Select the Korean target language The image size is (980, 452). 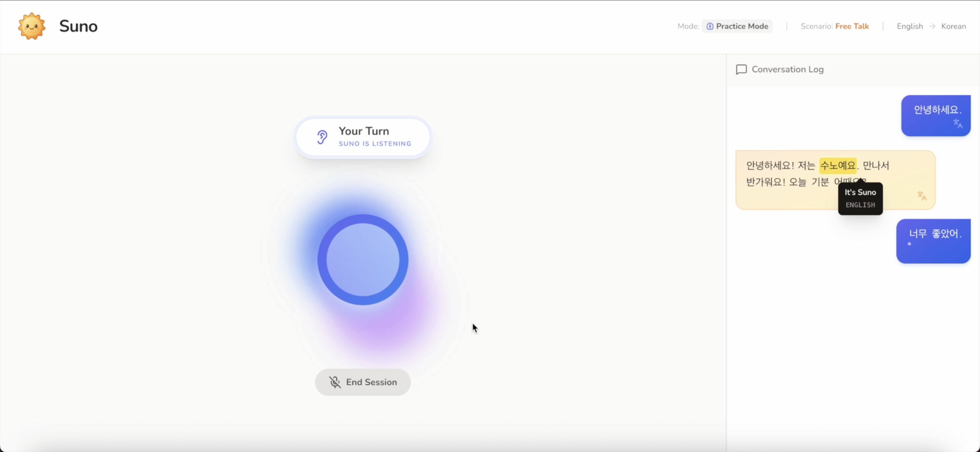(953, 26)
